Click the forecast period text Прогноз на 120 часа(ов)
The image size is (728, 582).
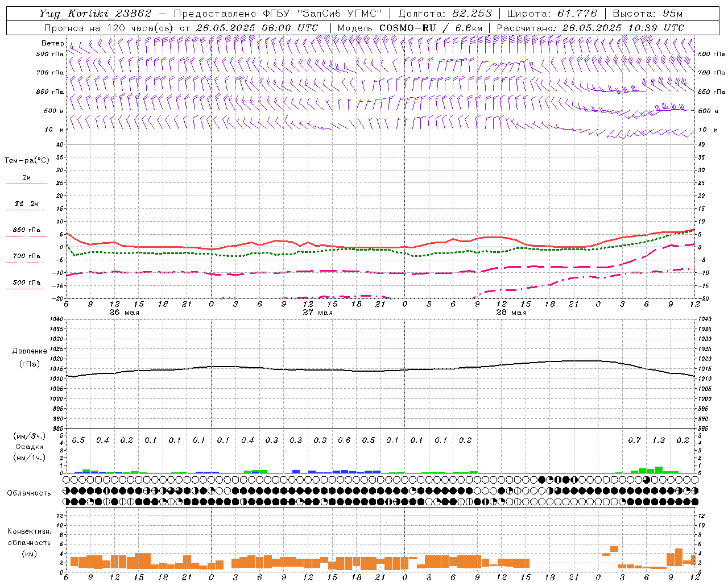(109, 28)
